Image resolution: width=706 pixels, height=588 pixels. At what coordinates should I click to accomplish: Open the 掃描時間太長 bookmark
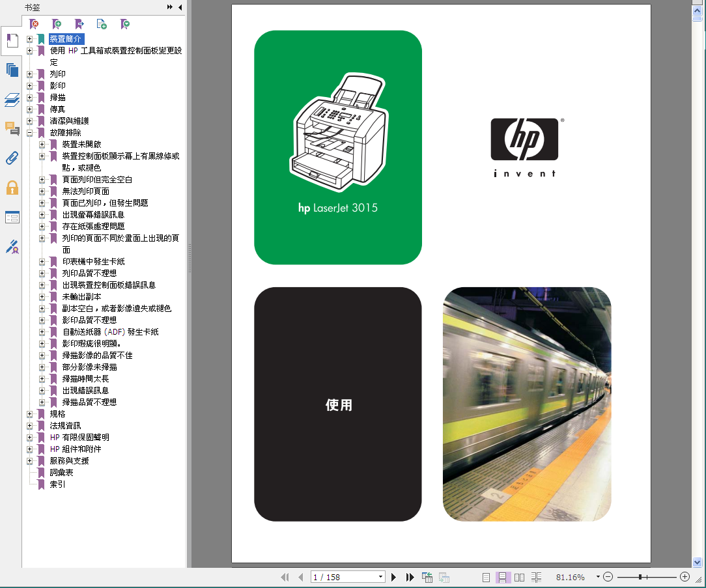coord(85,378)
